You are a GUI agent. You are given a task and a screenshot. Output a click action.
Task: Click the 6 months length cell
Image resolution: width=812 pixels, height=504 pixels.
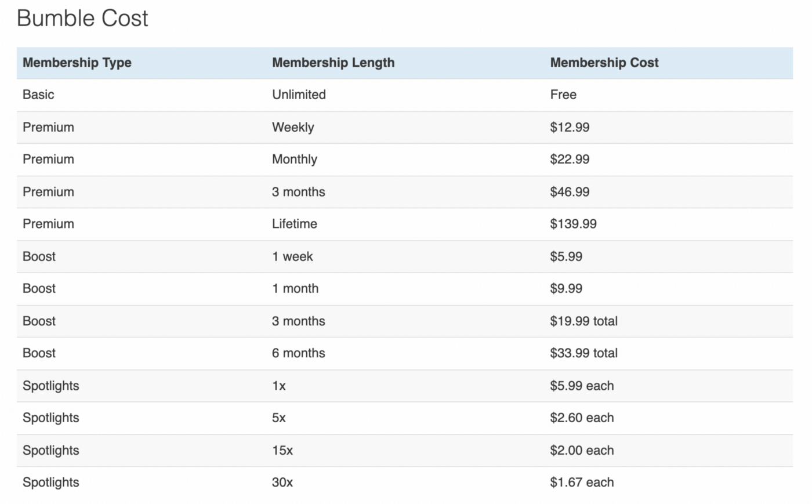[x=298, y=353]
